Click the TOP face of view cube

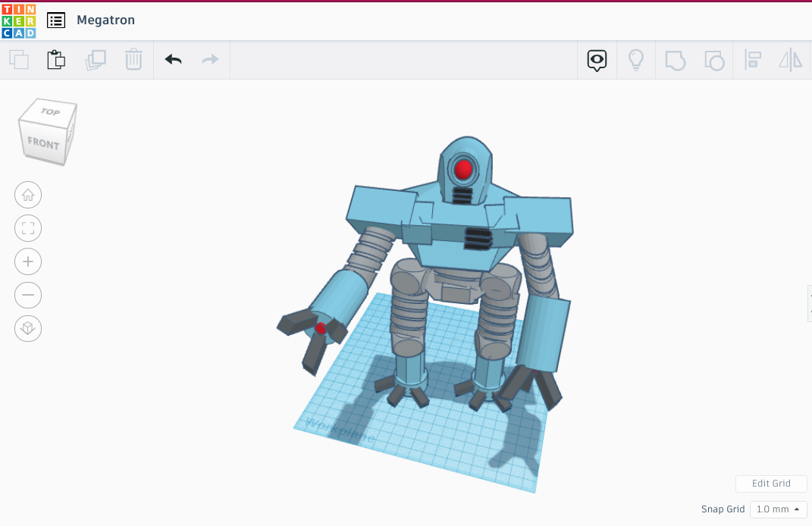50,111
